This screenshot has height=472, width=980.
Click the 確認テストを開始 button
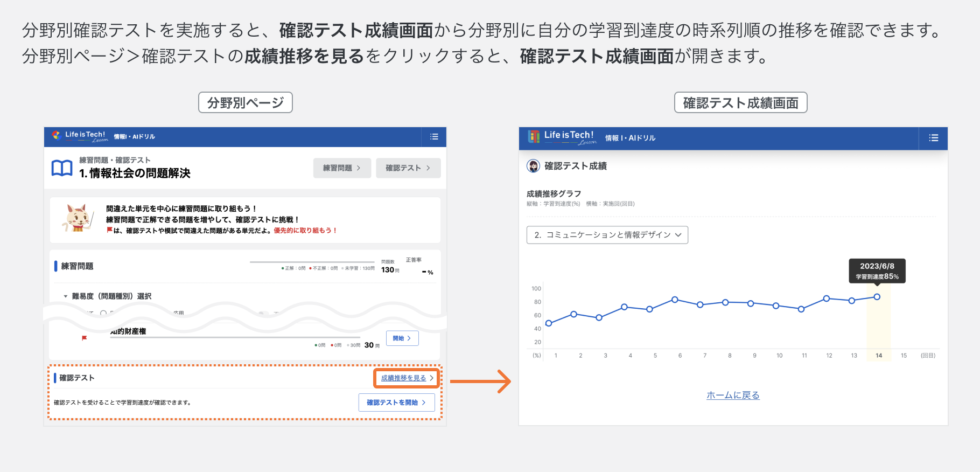[x=397, y=402]
